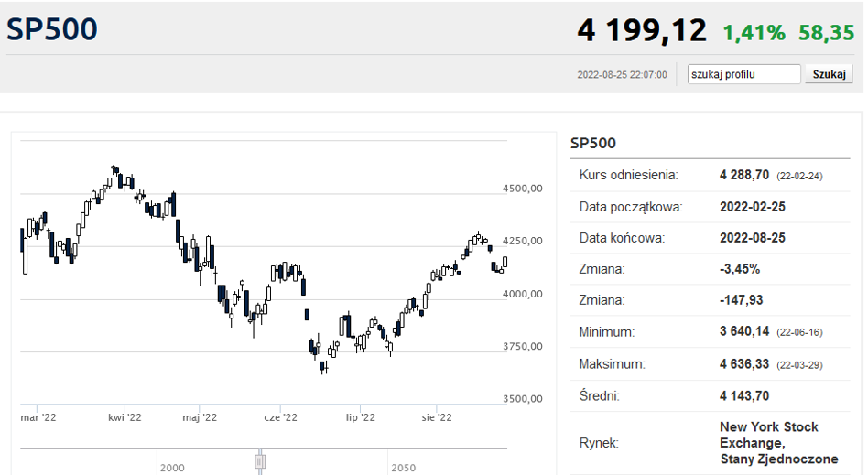Click the cze '22 x-axis label
The image size is (868, 475).
(x=281, y=417)
